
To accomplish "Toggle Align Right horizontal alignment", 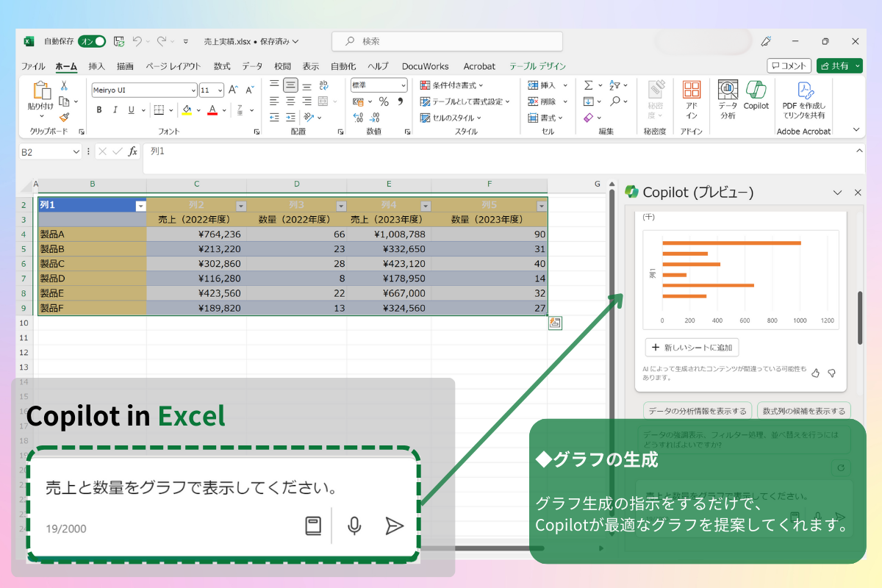I will pos(306,101).
